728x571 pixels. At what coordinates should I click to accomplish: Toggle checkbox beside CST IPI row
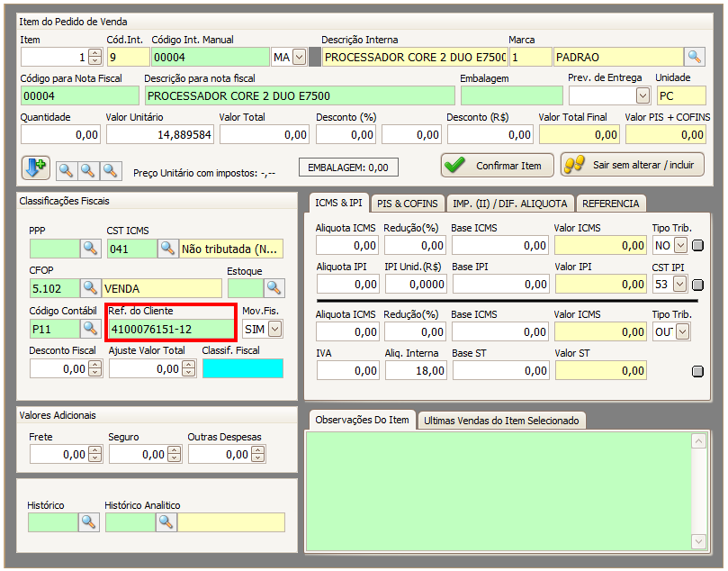[x=698, y=285]
